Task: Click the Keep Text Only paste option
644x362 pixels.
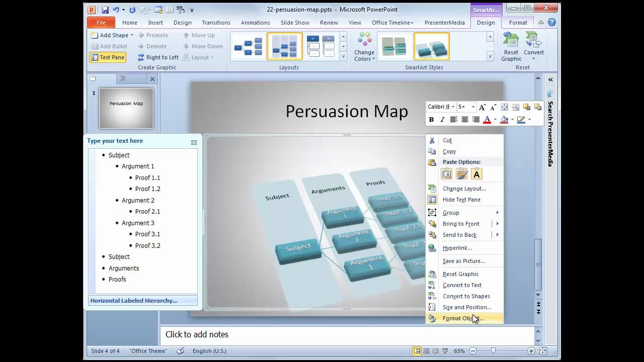Action: (476, 174)
